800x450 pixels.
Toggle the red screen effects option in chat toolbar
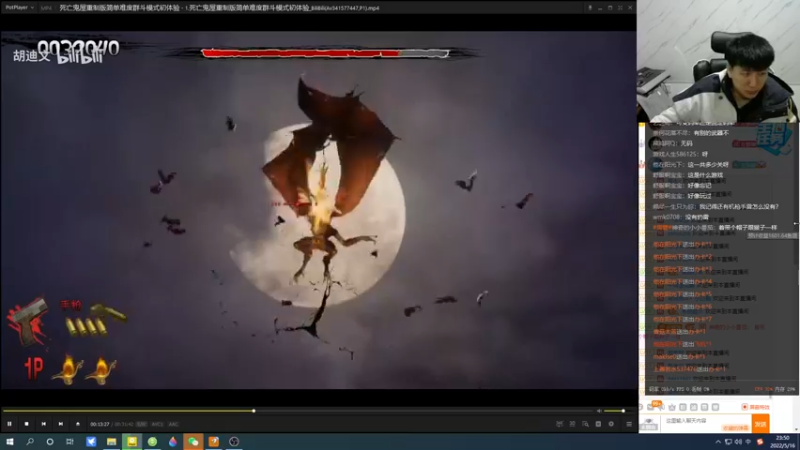pyautogui.click(x=756, y=407)
